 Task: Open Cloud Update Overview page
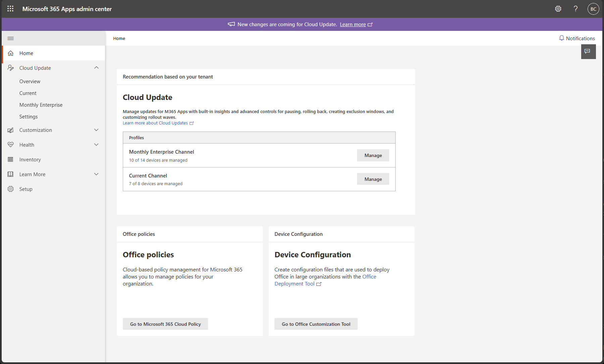pos(30,82)
